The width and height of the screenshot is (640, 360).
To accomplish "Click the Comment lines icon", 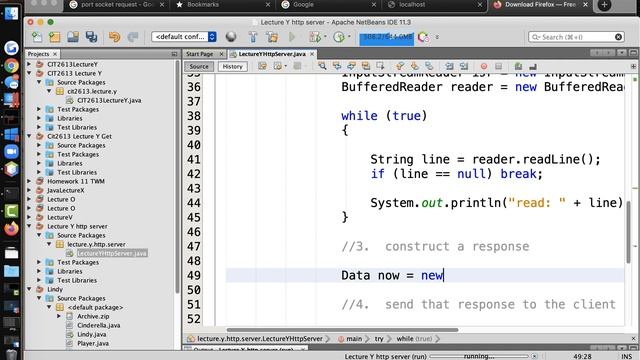I will (518, 66).
